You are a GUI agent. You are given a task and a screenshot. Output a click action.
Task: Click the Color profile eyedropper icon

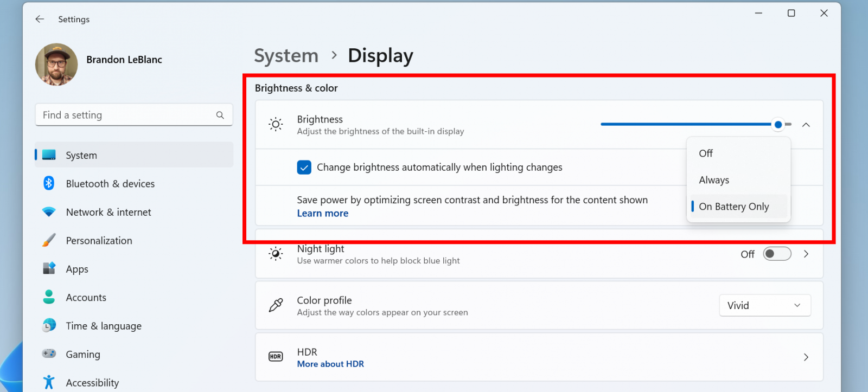[x=276, y=305]
